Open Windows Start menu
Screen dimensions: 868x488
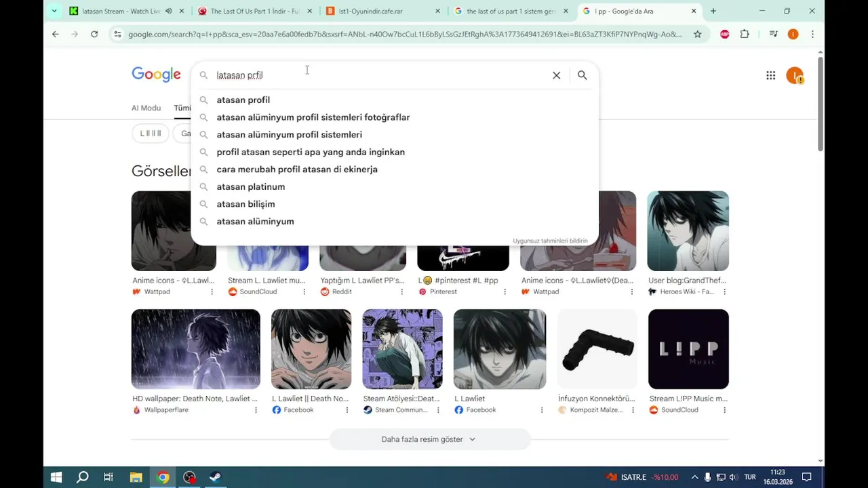coord(56,477)
